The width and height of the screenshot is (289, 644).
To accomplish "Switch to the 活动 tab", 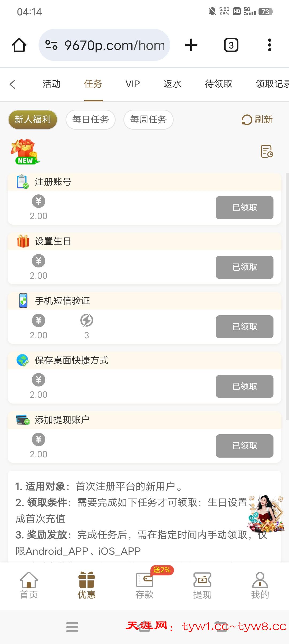I will click(51, 84).
